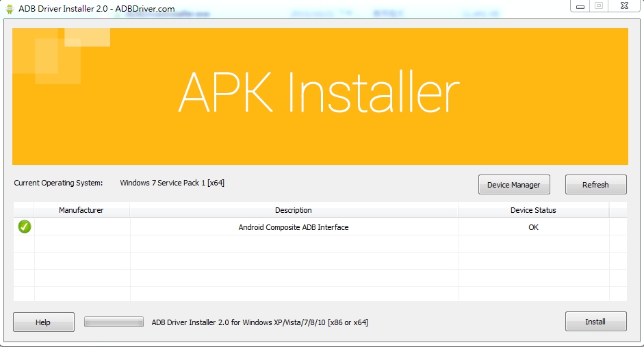Click the Install button
Viewport: 644px width, 347px height.
point(595,322)
